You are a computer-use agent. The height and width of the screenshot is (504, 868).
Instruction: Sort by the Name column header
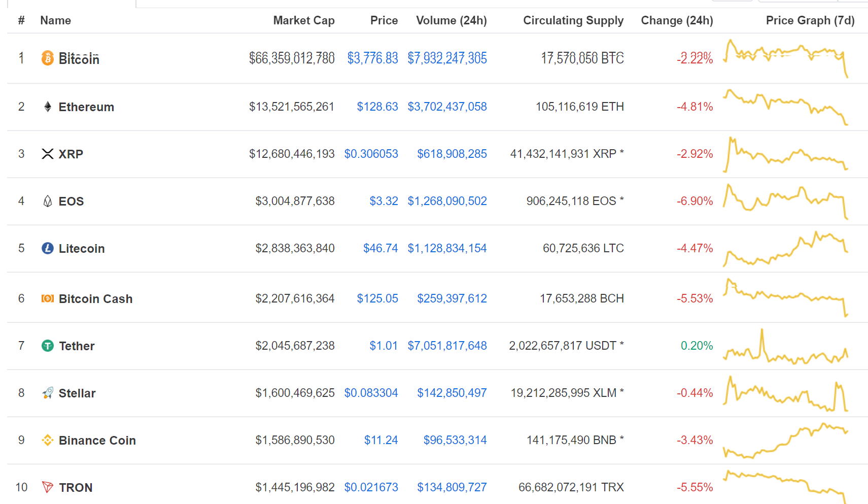coord(55,20)
